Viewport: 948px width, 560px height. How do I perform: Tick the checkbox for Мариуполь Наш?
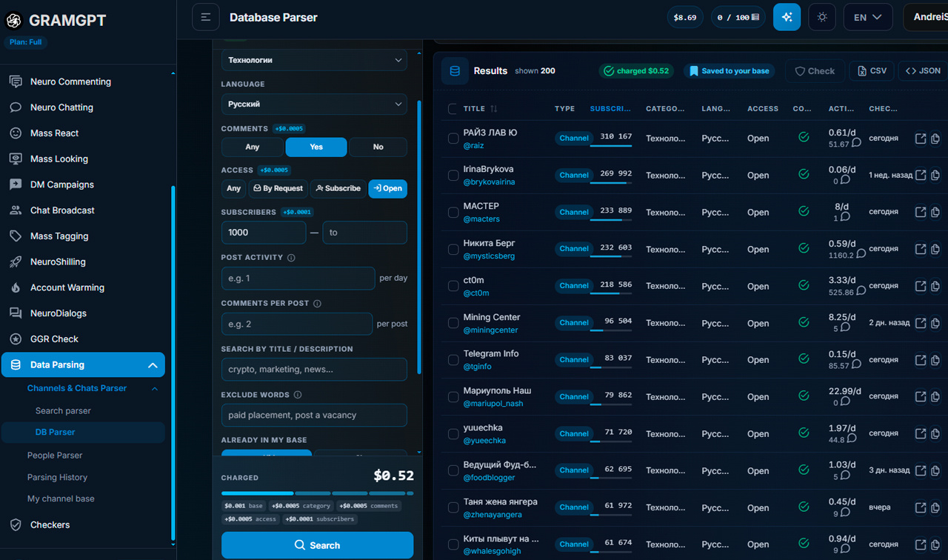pyautogui.click(x=453, y=396)
